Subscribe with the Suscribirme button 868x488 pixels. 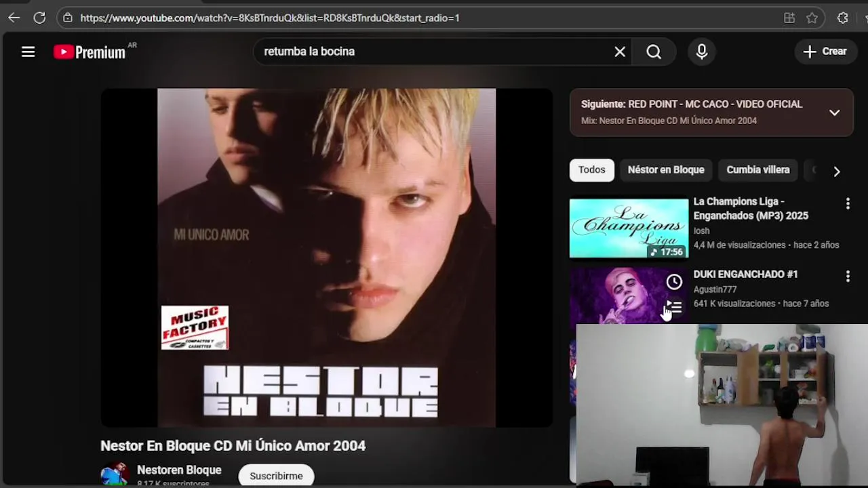pos(276,476)
